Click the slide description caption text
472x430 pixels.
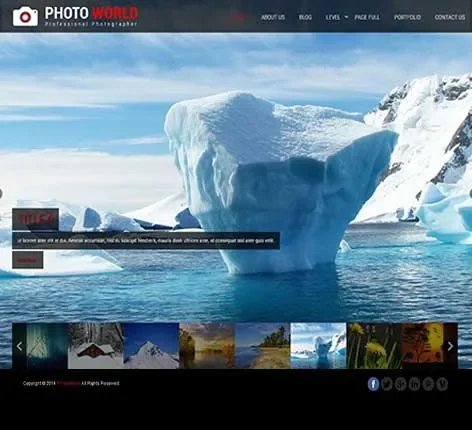pos(146,240)
